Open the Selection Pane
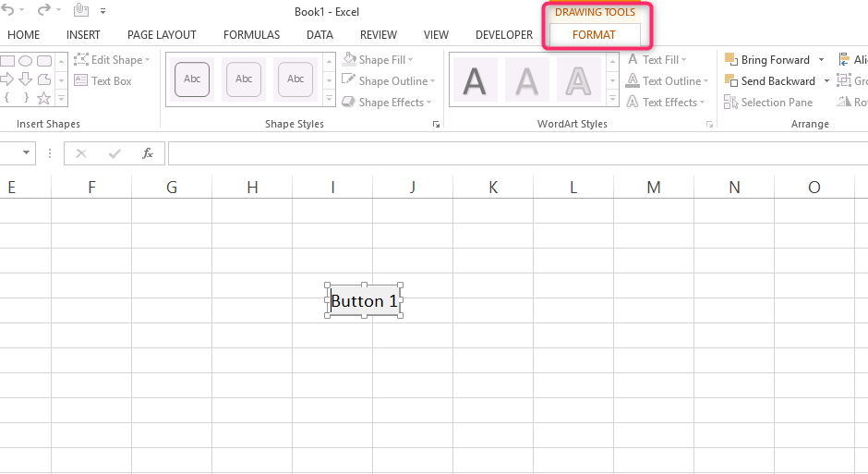Viewport: 868px width, 474px height. (768, 103)
